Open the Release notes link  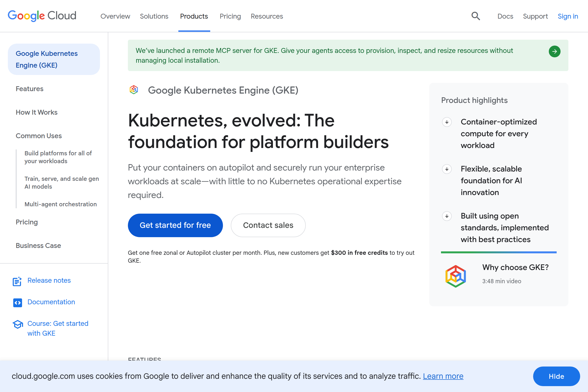pyautogui.click(x=49, y=281)
